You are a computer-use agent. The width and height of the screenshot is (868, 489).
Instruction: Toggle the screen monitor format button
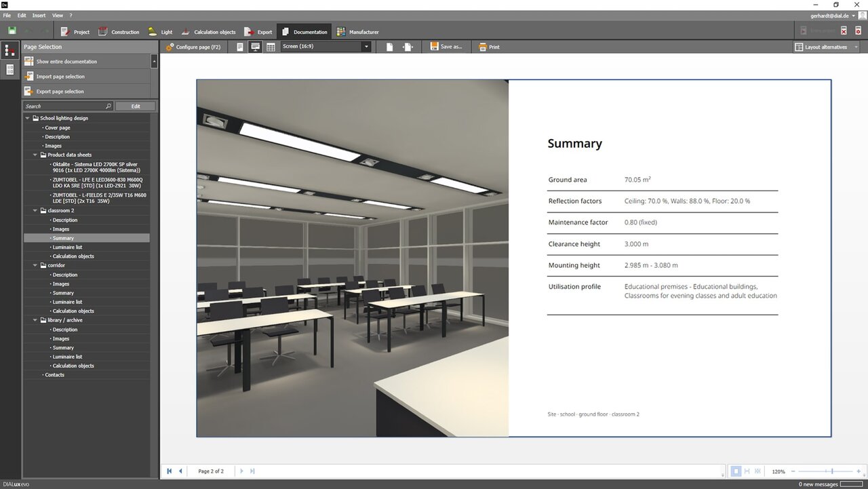point(256,47)
